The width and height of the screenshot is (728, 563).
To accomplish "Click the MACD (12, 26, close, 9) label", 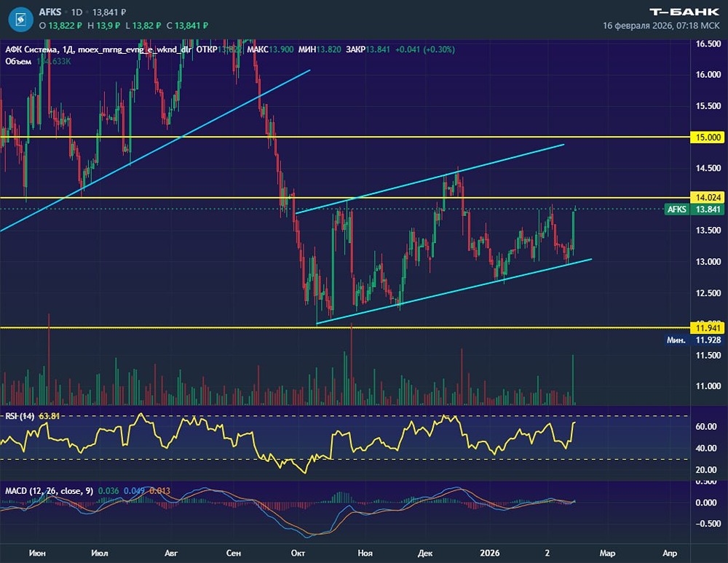I will [x=50, y=491].
